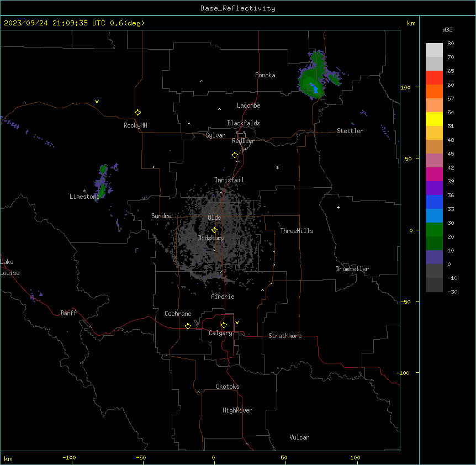476x465 pixels.
Task: Click the Blackfalds label
Action: (x=244, y=123)
